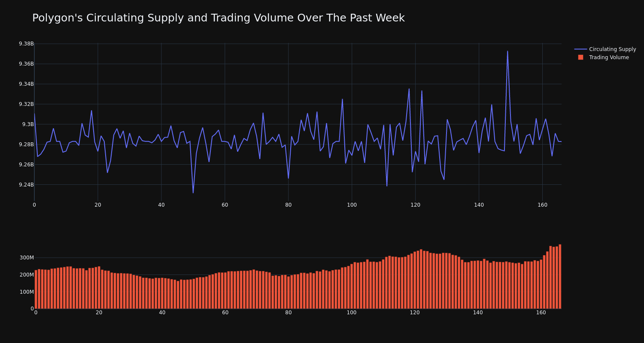Screen dimensions: 644x343
Task: Click x-axis label 80 on supply chart
Action: pos(289,205)
